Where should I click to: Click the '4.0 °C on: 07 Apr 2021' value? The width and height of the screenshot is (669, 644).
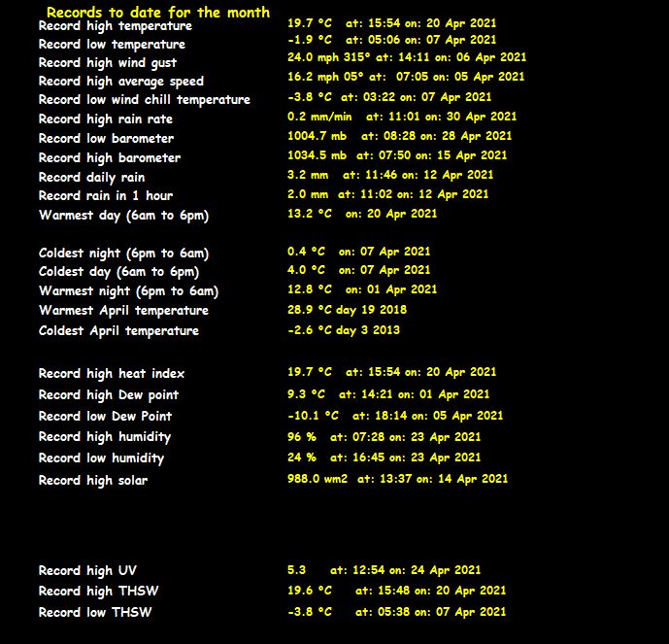coord(359,270)
